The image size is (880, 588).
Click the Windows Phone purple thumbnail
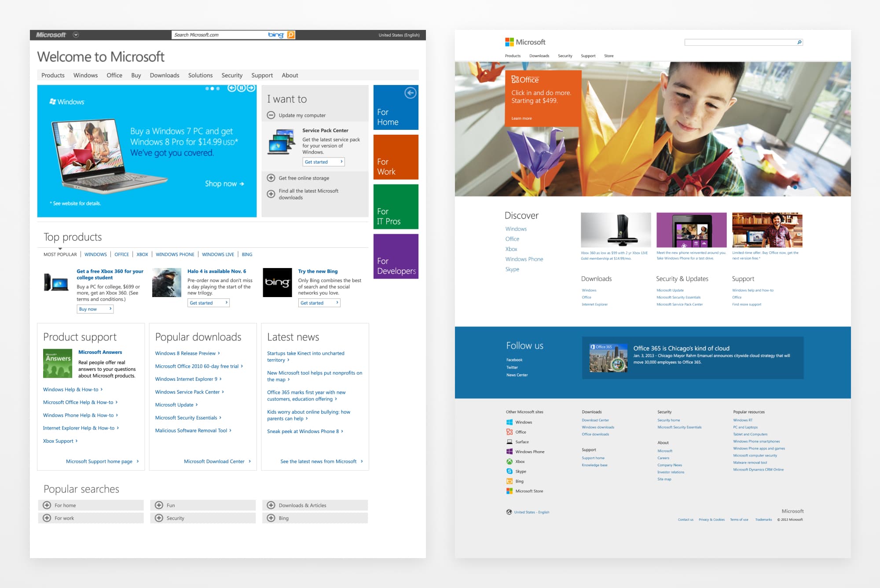691,230
